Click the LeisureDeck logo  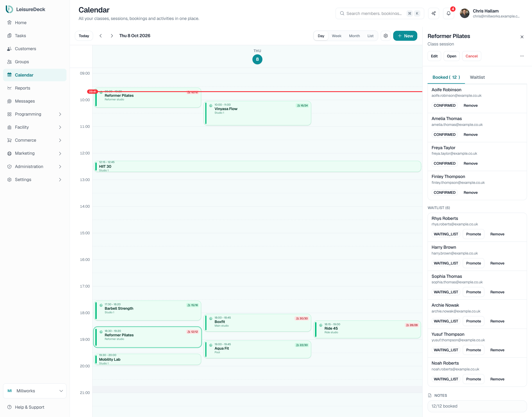(25, 9)
